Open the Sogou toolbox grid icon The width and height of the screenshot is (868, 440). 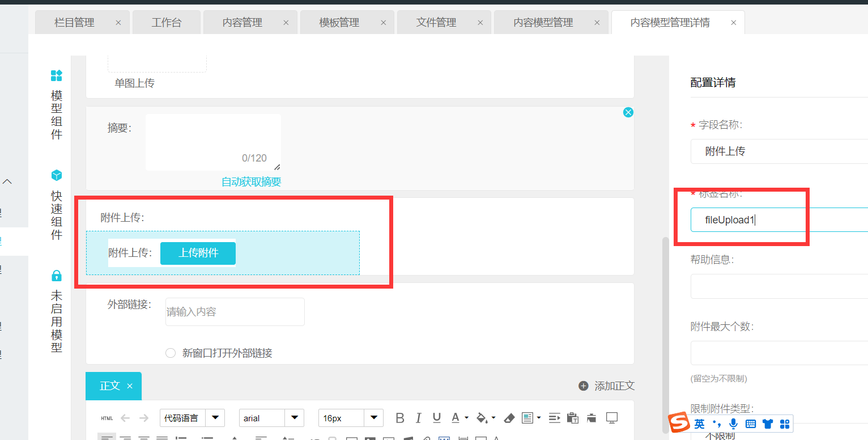(x=785, y=424)
